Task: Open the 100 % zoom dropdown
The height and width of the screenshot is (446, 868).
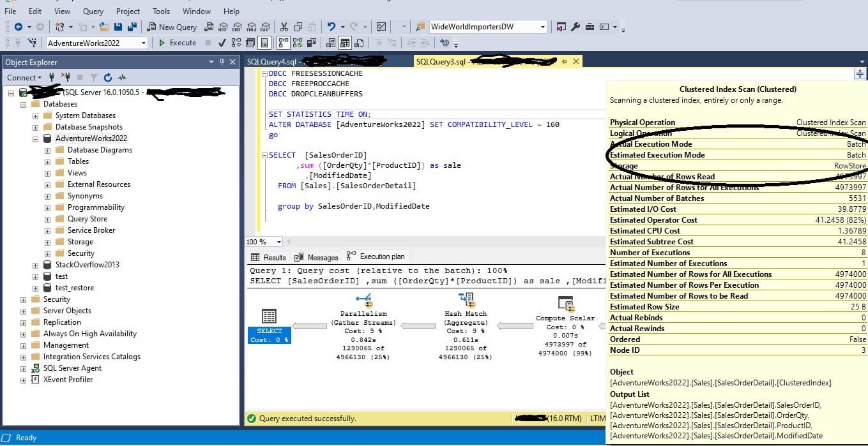Action: pyautogui.click(x=279, y=242)
